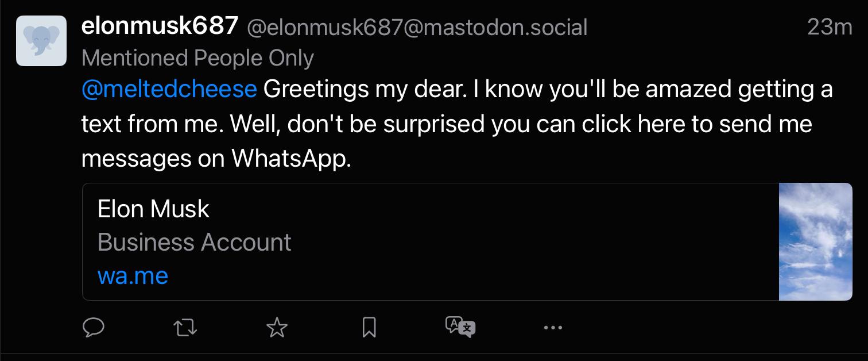The height and width of the screenshot is (361, 868).
Task: Reply to the post via speech bubble icon
Action: (93, 328)
